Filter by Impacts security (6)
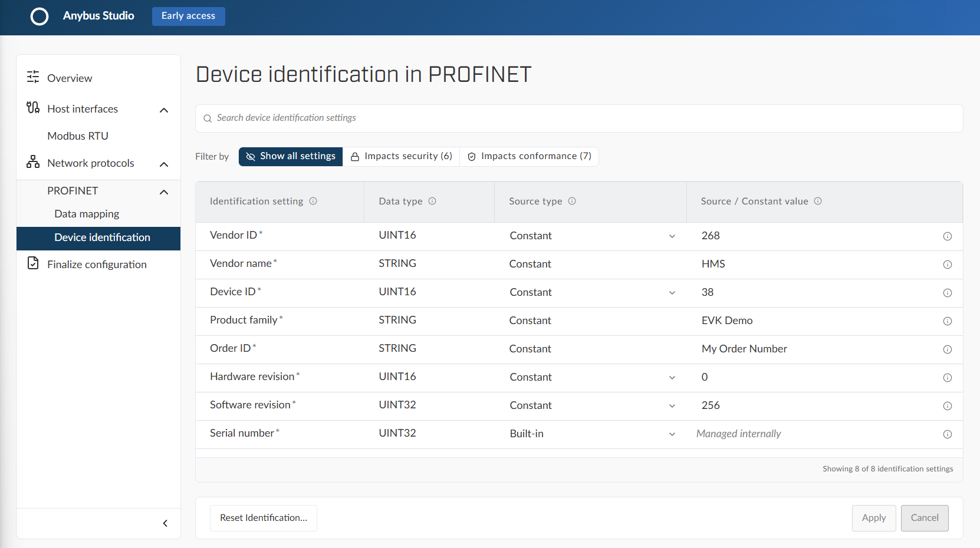The image size is (980, 548). [401, 156]
